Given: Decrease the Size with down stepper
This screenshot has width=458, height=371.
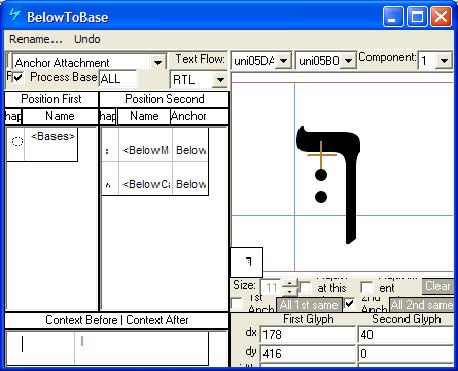Looking at the screenshot, I should 289,291.
